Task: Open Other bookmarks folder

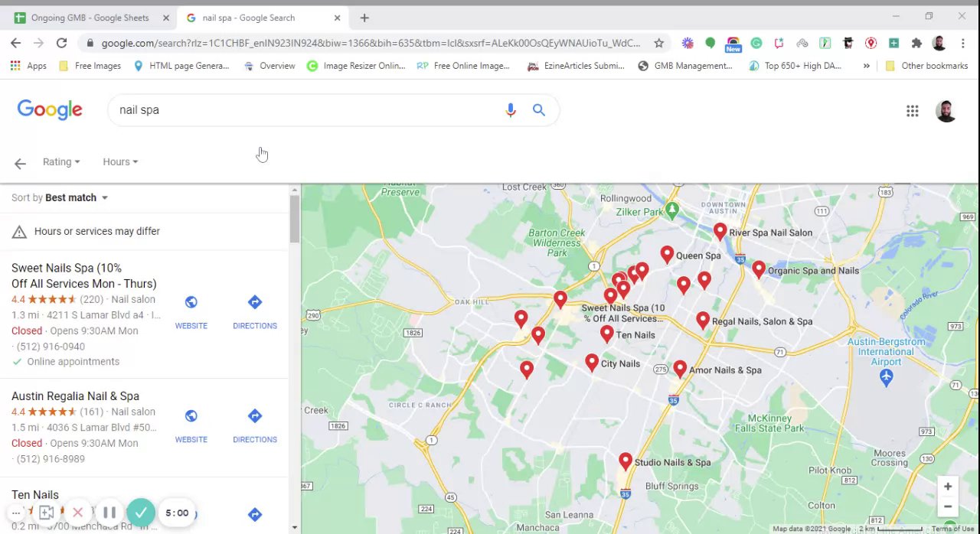Action: 926,66
